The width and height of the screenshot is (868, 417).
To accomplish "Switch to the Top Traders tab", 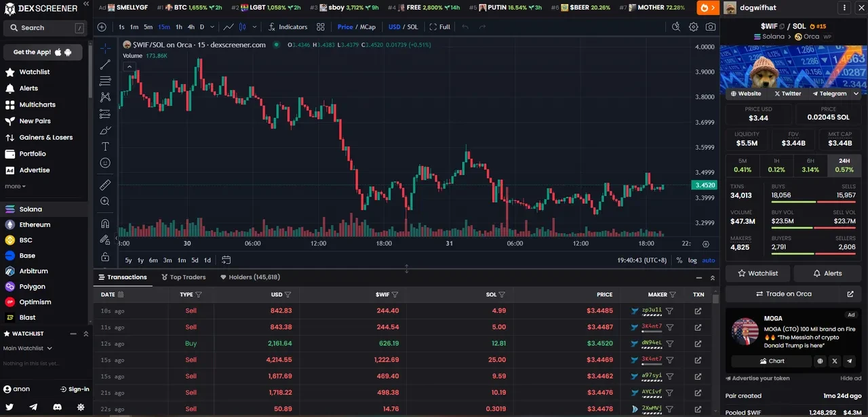I will point(183,277).
